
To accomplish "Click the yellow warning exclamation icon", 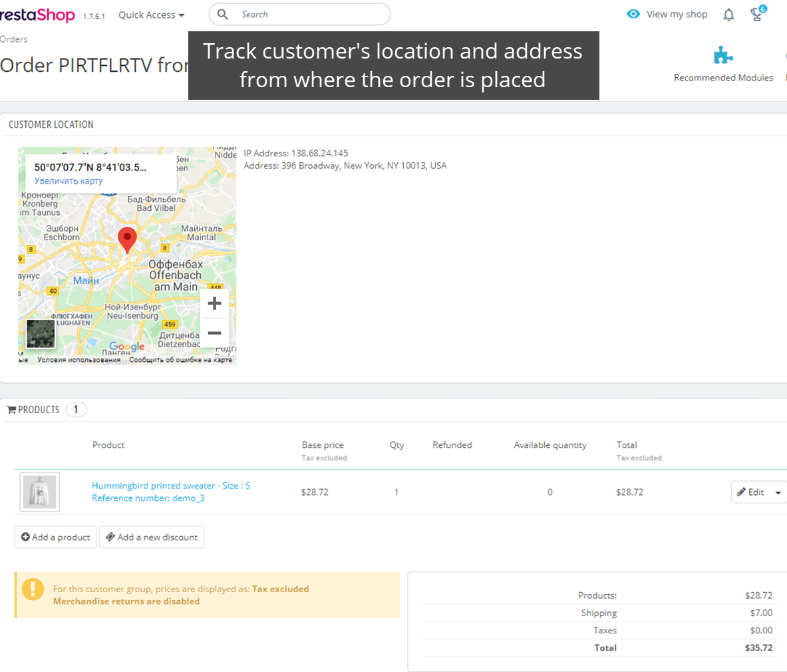I will [x=33, y=589].
